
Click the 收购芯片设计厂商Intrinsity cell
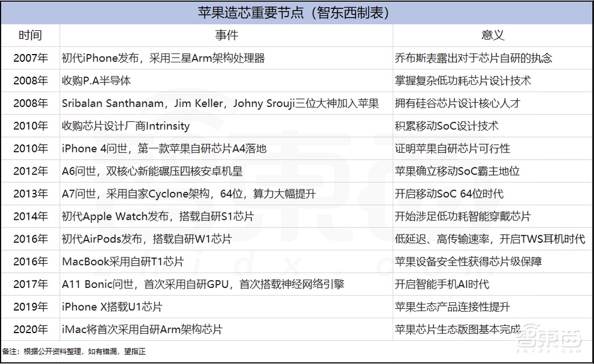point(125,126)
